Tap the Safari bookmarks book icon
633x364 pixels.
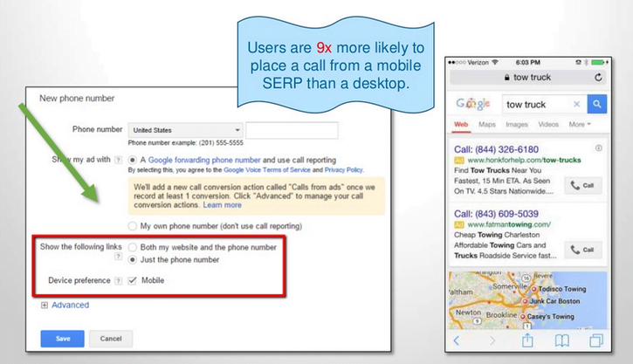tap(562, 340)
